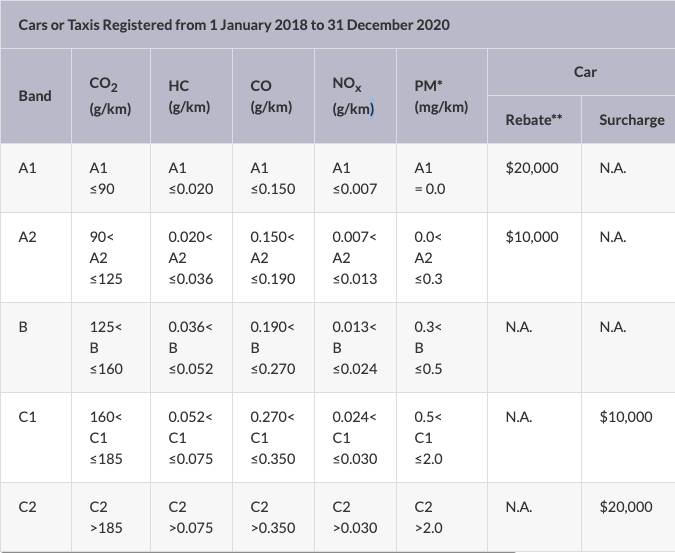675x553 pixels.
Task: Click the A1 = 0.0 PM cell
Action: point(431,178)
